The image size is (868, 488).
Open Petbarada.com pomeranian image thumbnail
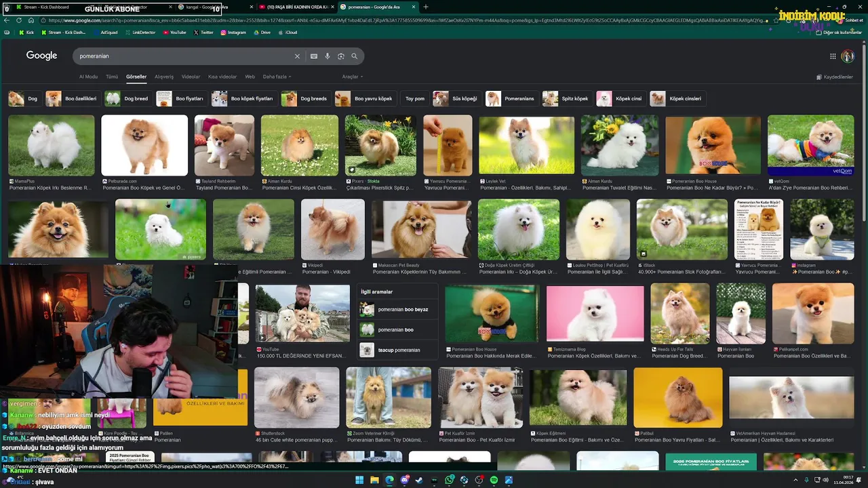144,145
